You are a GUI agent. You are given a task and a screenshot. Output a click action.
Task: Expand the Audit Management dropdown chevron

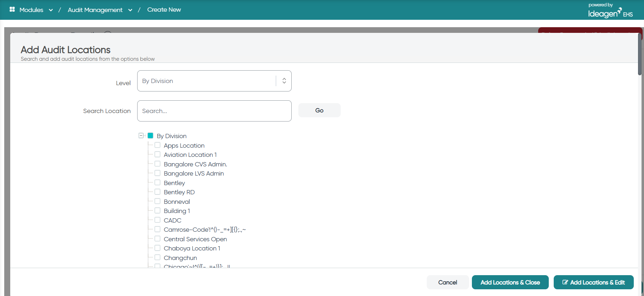pos(130,10)
